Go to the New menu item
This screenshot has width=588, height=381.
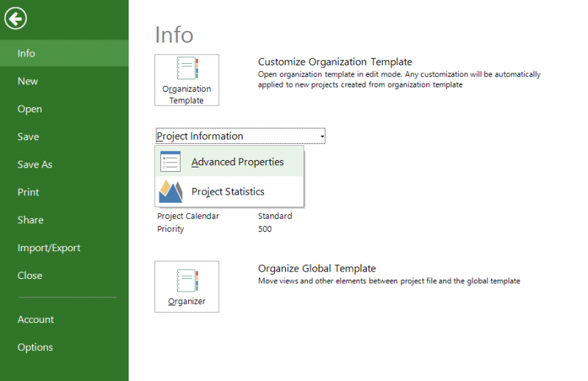tap(28, 81)
